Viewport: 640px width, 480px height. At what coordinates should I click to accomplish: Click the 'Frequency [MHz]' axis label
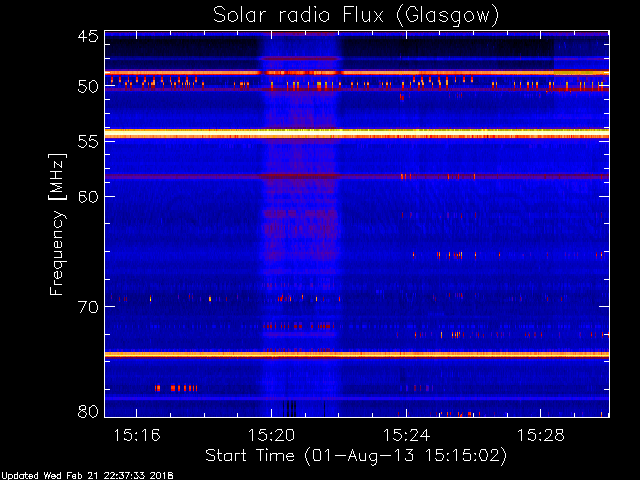pos(57,224)
